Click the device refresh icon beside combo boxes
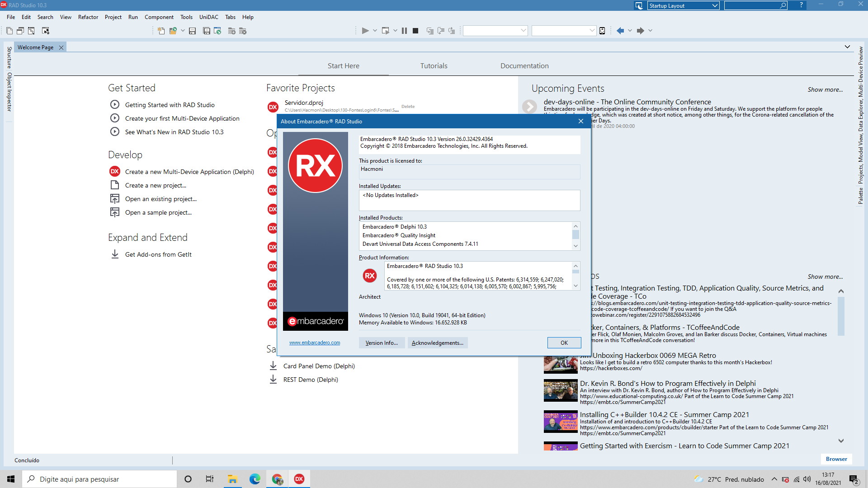 point(602,31)
